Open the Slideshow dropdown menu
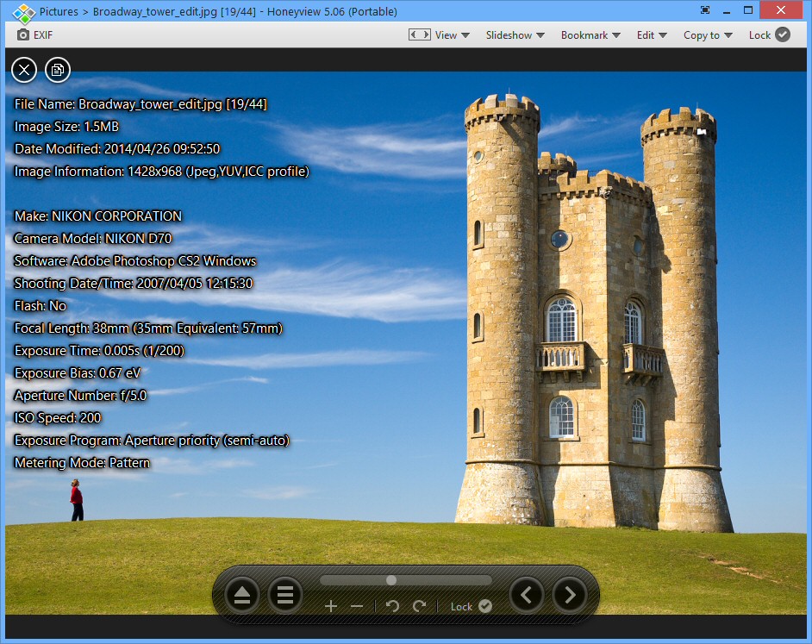 [515, 34]
